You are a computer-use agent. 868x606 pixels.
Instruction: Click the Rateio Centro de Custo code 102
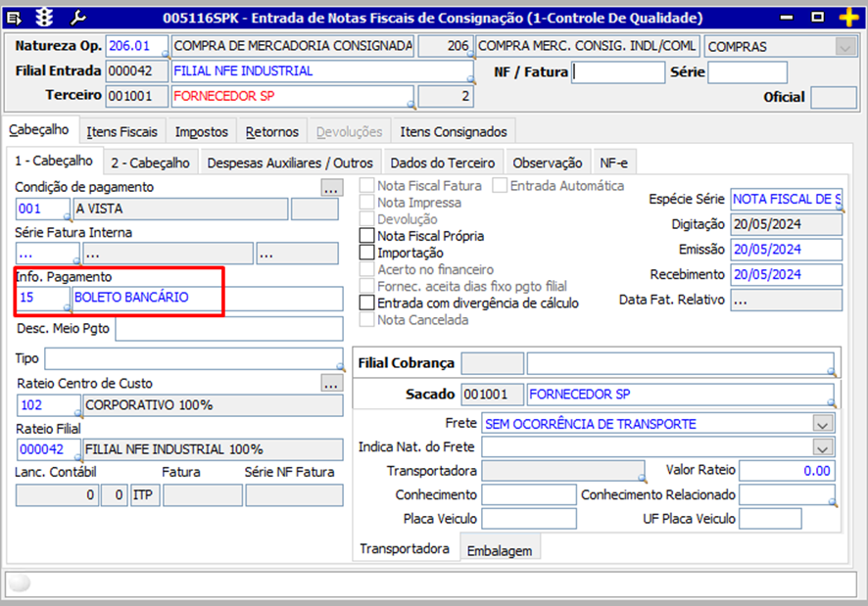click(49, 405)
